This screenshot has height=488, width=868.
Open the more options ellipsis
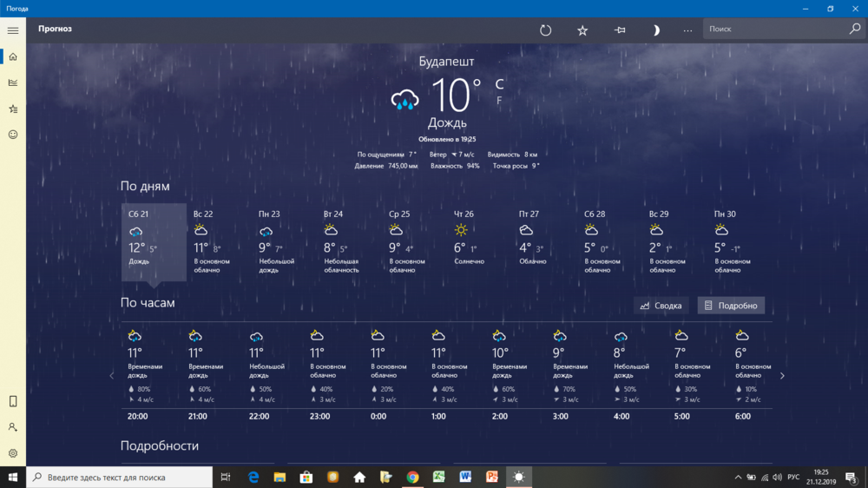tap(687, 30)
